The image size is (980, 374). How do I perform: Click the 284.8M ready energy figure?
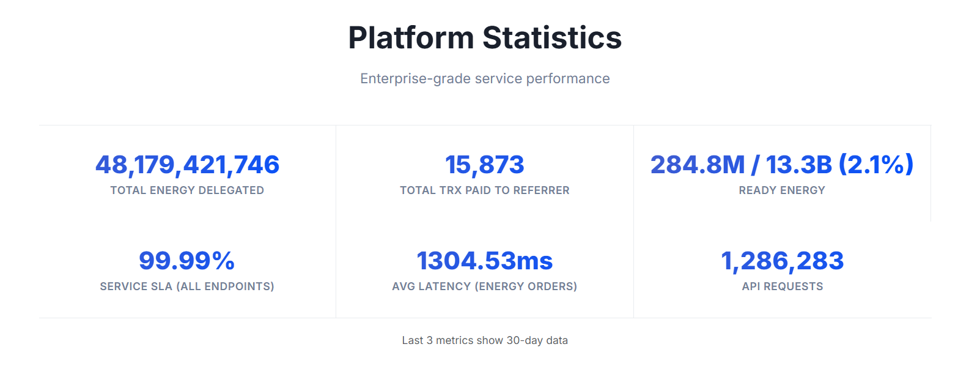point(698,165)
